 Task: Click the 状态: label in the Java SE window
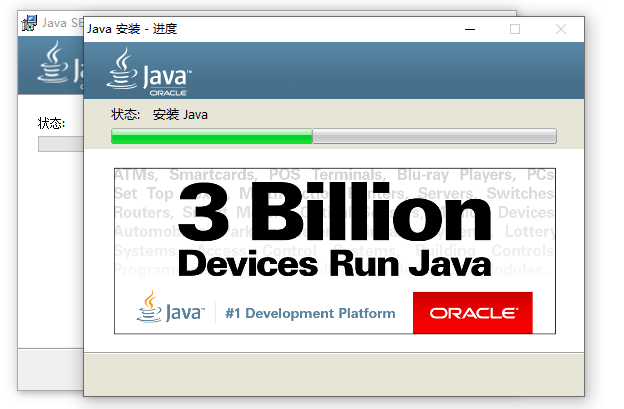[51, 123]
